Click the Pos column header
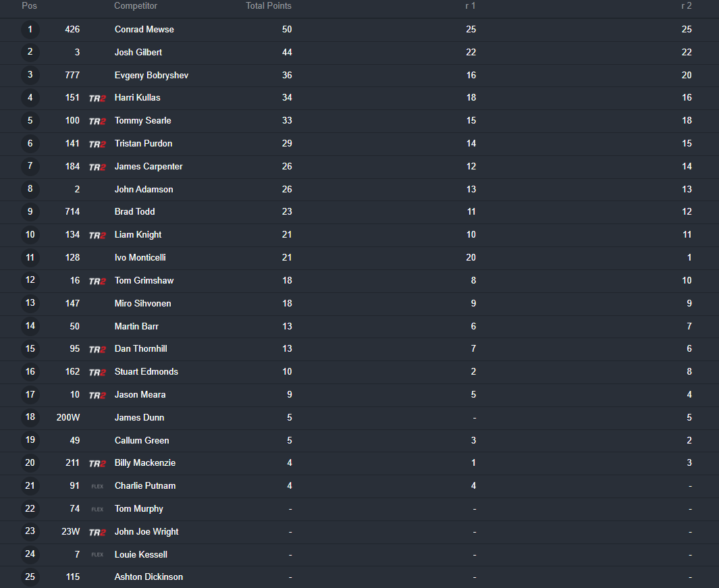The width and height of the screenshot is (719, 588). coord(29,6)
